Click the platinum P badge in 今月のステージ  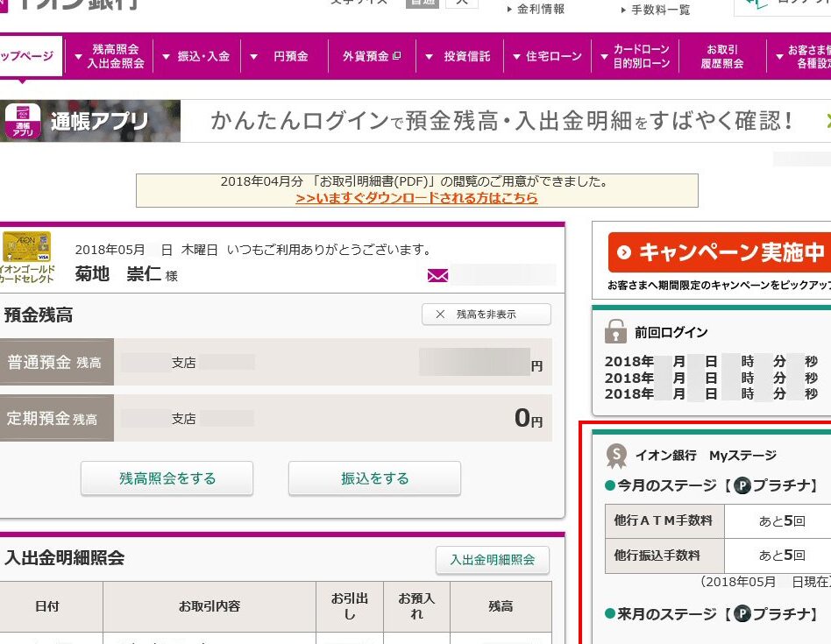(x=742, y=485)
